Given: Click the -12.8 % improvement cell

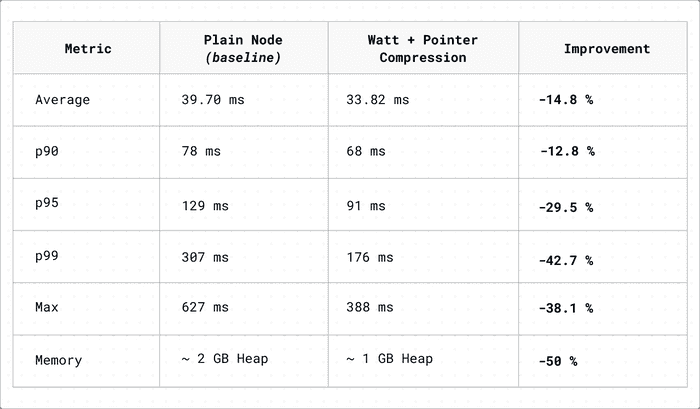Looking at the screenshot, I should pos(566,152).
